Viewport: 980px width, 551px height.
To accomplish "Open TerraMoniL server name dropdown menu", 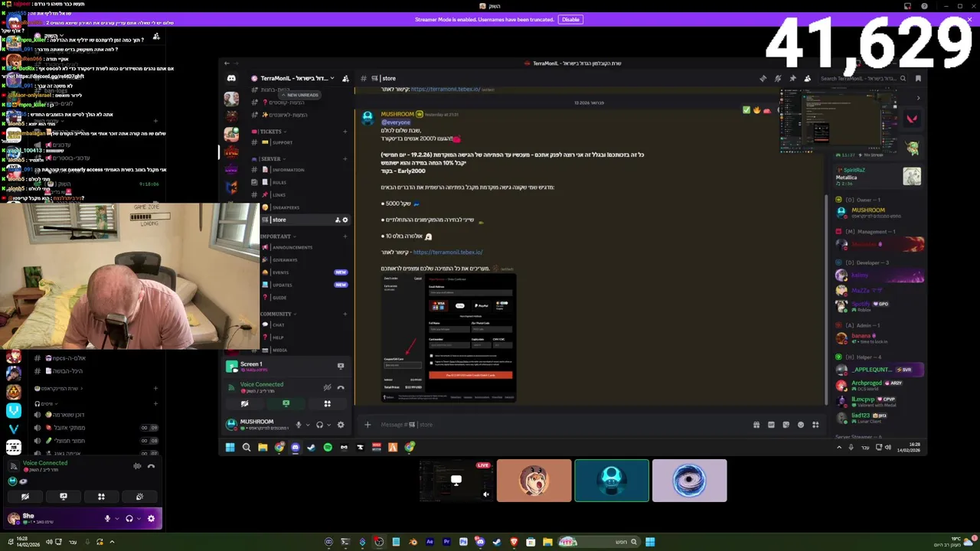I will 296,78.
